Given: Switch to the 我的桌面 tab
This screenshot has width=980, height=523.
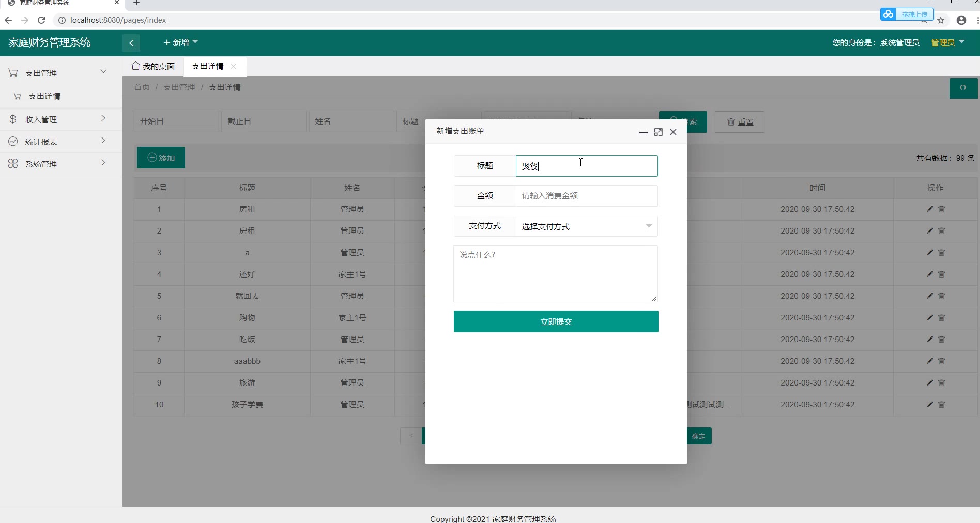Looking at the screenshot, I should [x=154, y=66].
